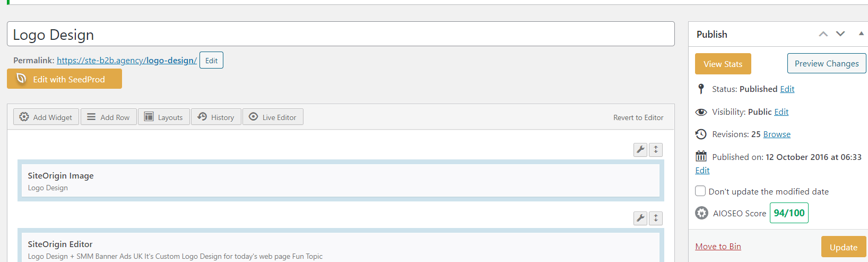This screenshot has height=262, width=868.
Task: Click into the Logo Design title field
Action: click(341, 34)
